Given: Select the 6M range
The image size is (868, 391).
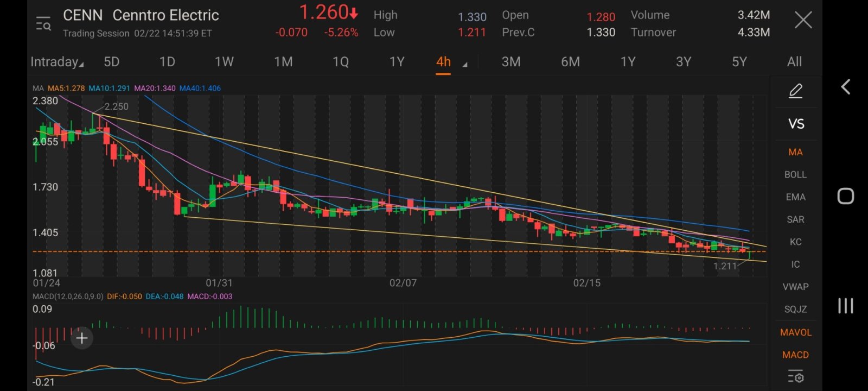Looking at the screenshot, I should click(570, 62).
